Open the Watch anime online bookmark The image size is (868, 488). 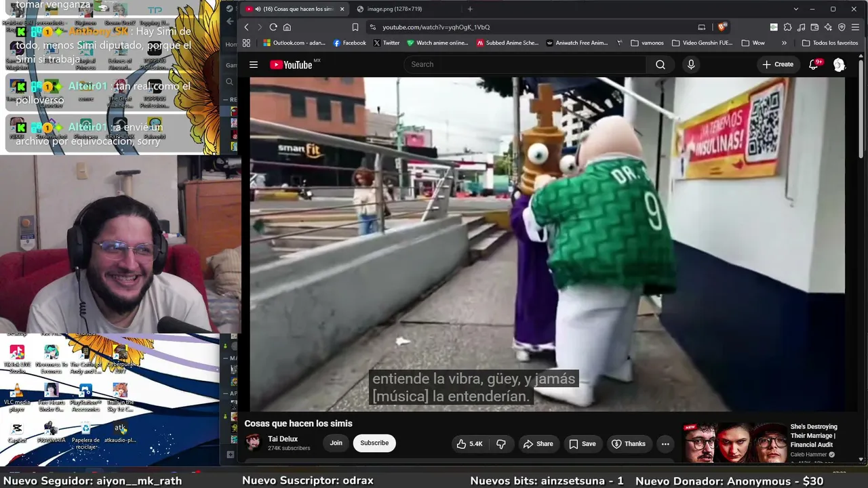[x=437, y=43]
